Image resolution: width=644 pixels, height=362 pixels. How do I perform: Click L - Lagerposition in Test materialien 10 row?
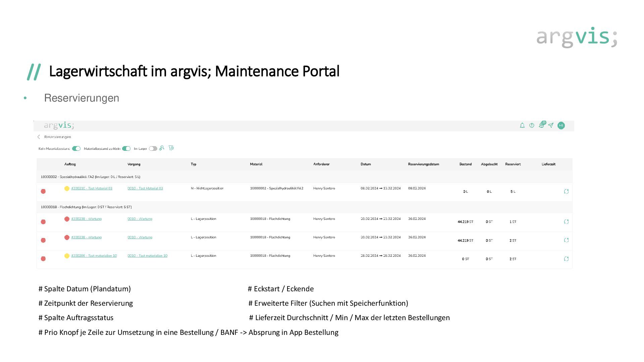(x=204, y=256)
